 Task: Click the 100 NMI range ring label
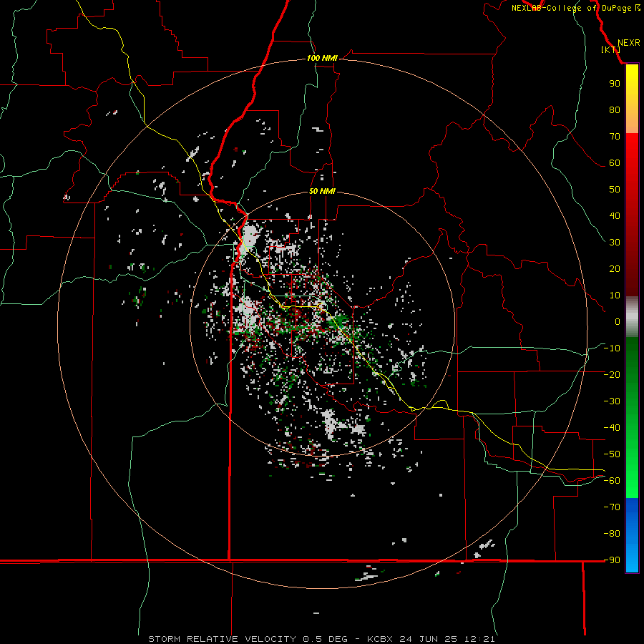coord(322,59)
